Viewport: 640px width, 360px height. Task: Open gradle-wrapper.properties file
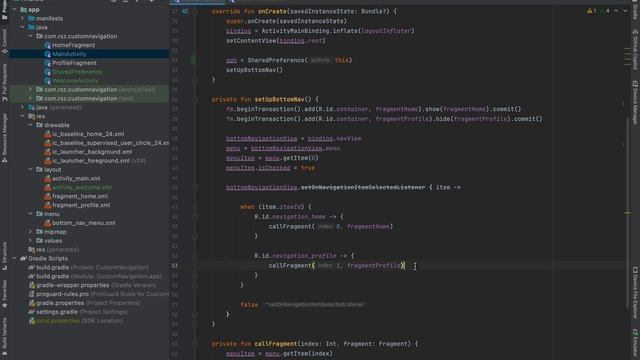pyautogui.click(x=92, y=285)
